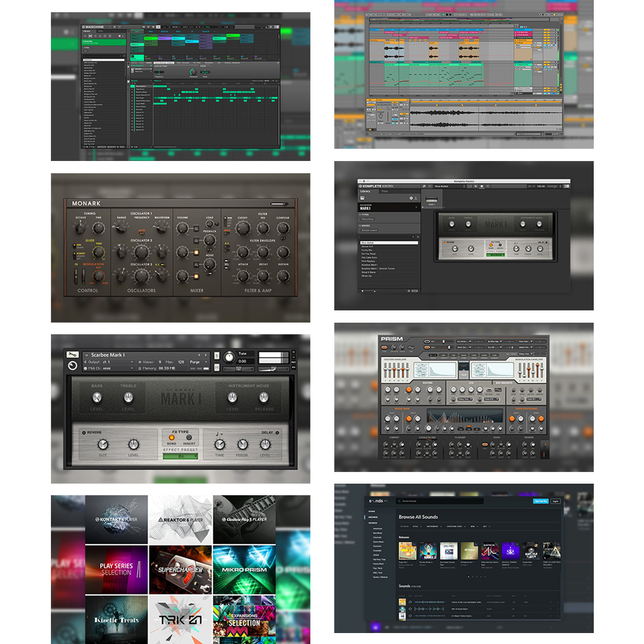Solo the instrument with Kontakt S button
This screenshot has height=644, width=644.
216,355
